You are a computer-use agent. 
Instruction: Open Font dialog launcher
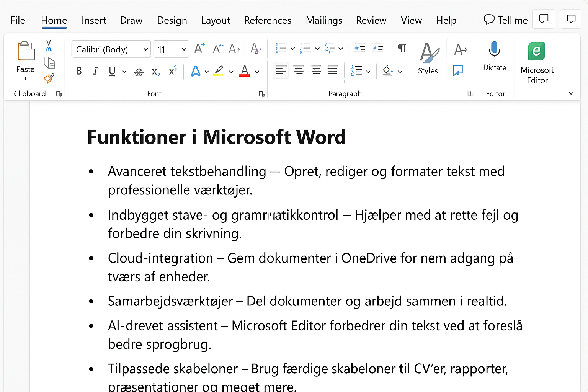(x=262, y=94)
